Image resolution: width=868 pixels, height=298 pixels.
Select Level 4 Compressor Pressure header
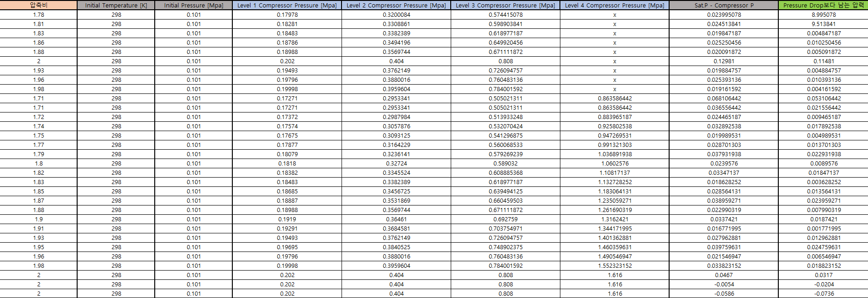[x=615, y=5]
